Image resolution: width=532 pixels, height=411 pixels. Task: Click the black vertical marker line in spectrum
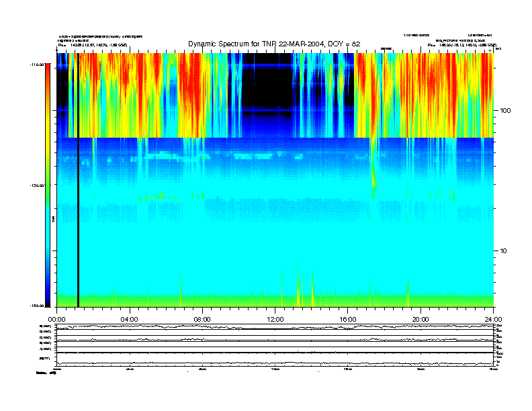point(78,180)
